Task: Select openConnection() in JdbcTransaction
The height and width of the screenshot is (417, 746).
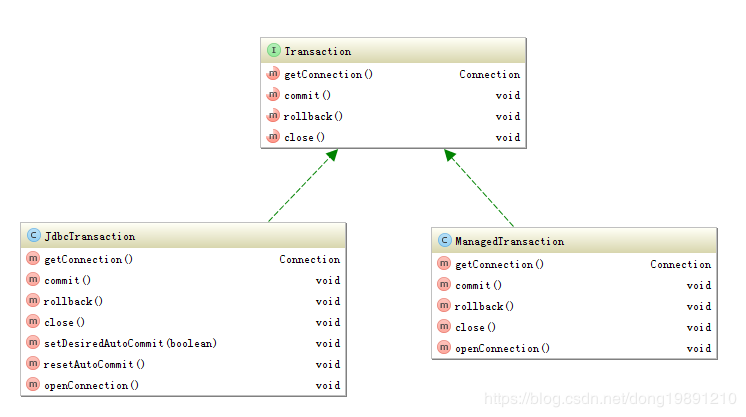Action: click(x=91, y=385)
